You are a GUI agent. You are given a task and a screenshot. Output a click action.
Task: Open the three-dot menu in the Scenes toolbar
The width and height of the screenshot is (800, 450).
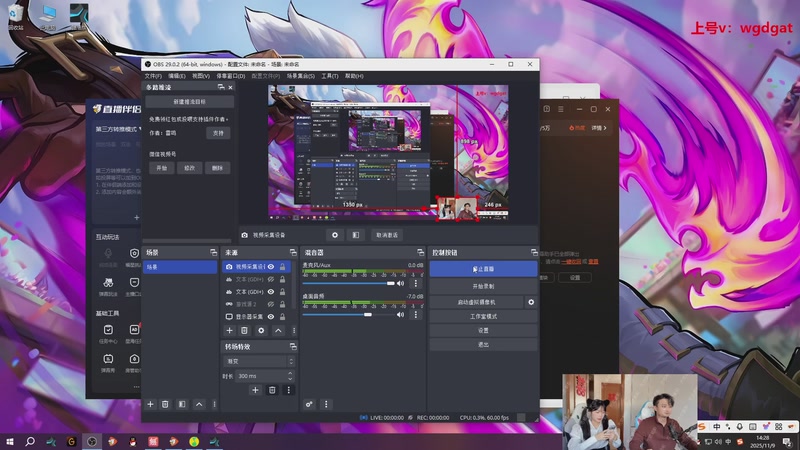(214, 404)
